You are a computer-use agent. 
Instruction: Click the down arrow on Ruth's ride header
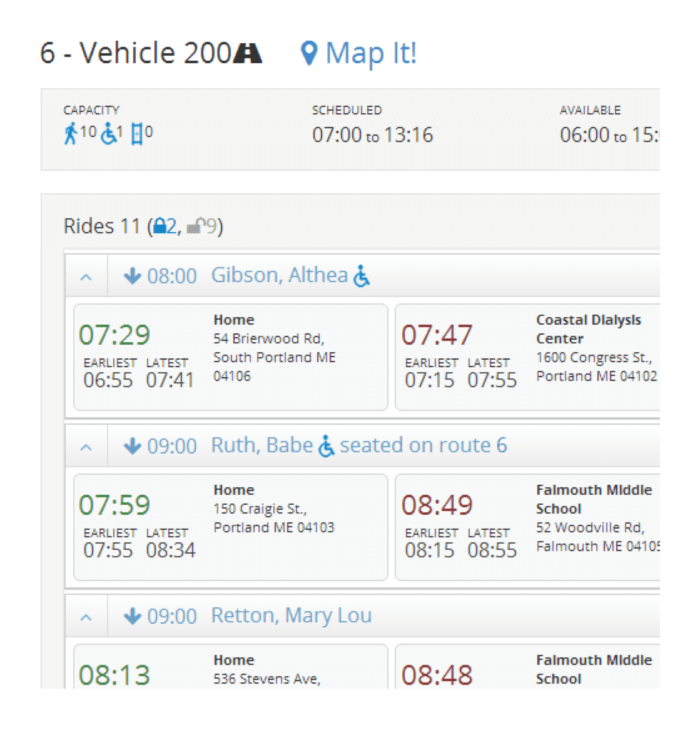click(x=132, y=445)
